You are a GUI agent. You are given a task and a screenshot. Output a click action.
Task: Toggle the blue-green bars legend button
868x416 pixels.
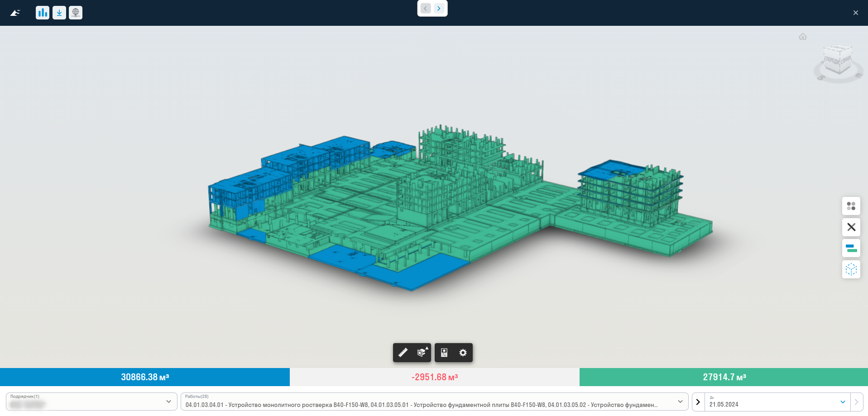[851, 248]
